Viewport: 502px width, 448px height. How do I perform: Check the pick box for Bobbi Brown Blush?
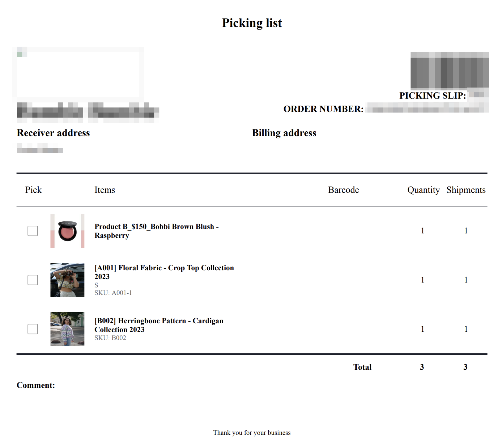coord(32,231)
